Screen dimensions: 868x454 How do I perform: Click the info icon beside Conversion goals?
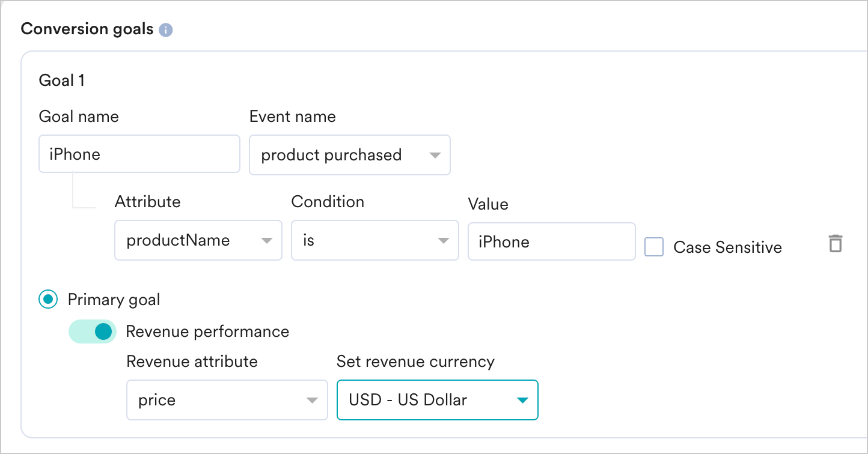coord(166,30)
